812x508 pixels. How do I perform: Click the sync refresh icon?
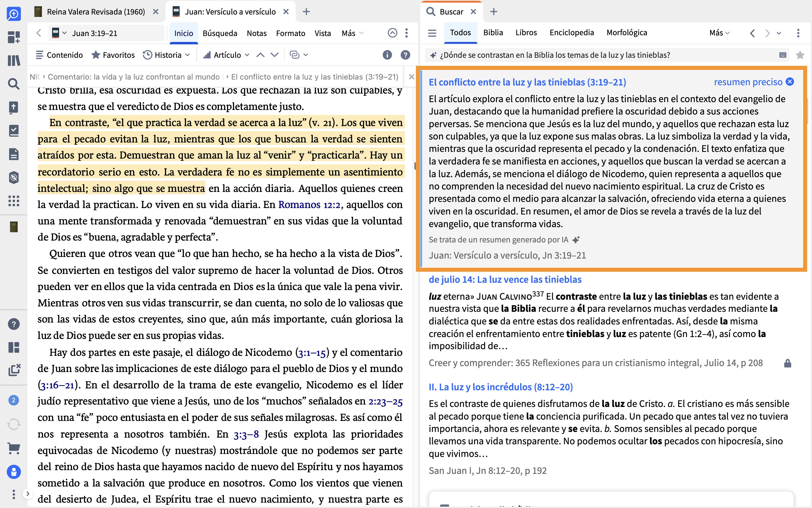pyautogui.click(x=14, y=424)
